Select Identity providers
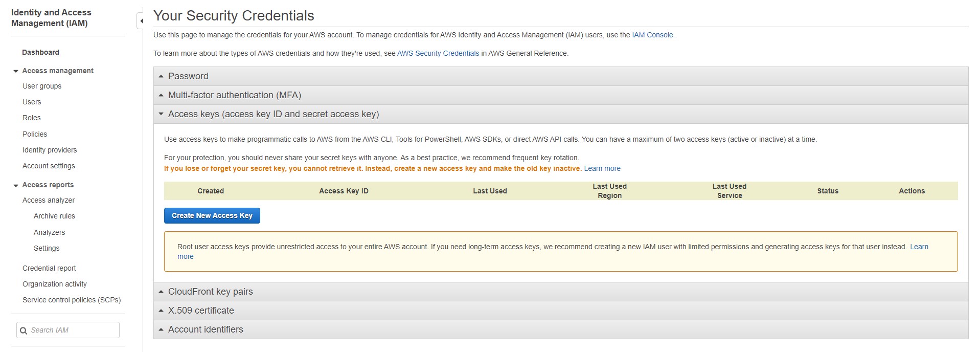 [50, 150]
